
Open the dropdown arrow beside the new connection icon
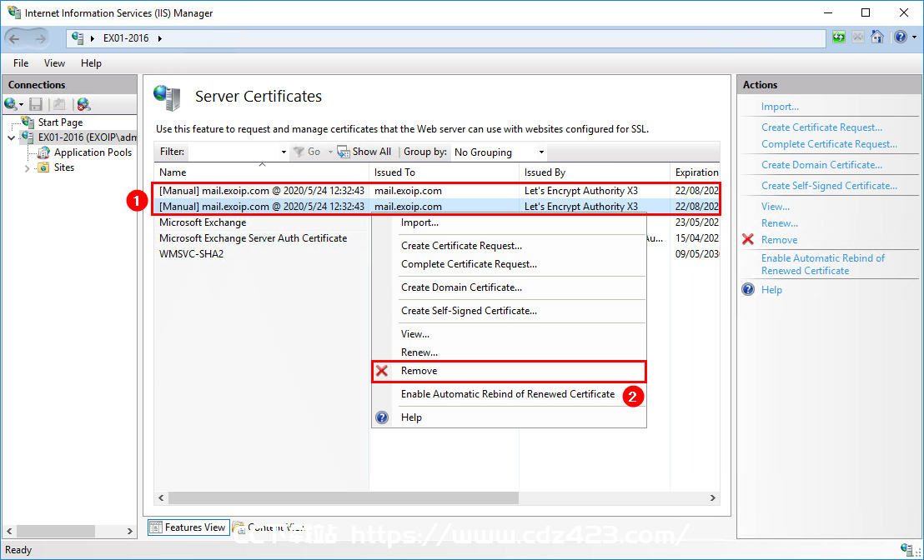21,105
